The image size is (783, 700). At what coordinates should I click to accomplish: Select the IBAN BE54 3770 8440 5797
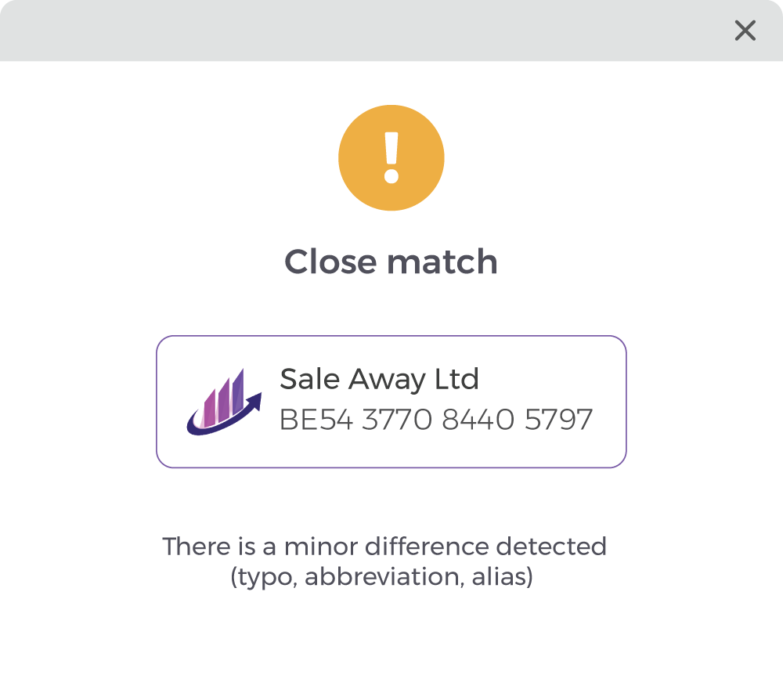point(435,420)
